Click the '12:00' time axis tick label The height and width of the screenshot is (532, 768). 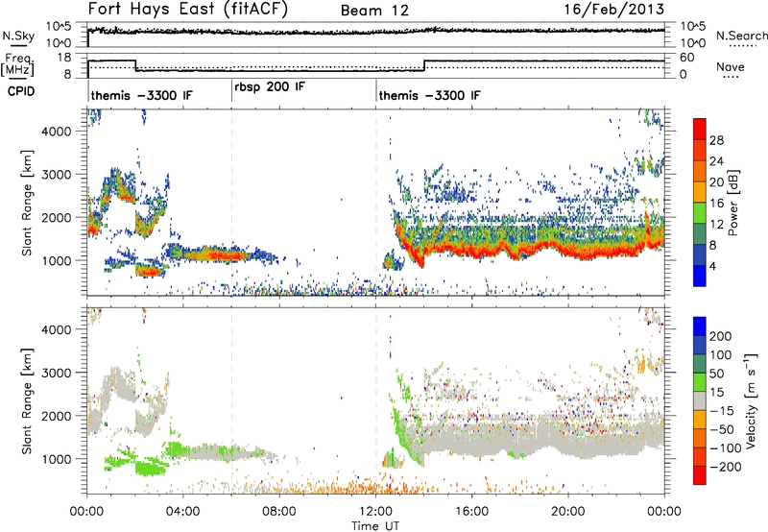click(375, 512)
